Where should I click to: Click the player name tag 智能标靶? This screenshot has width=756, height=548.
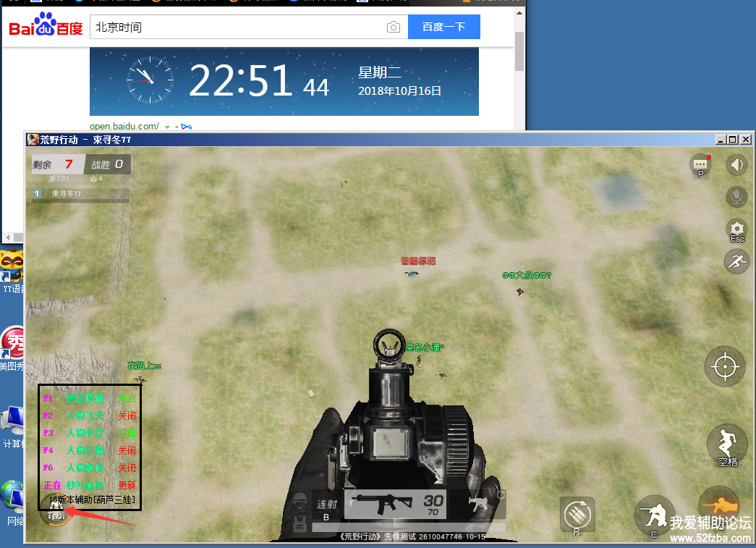(x=418, y=261)
